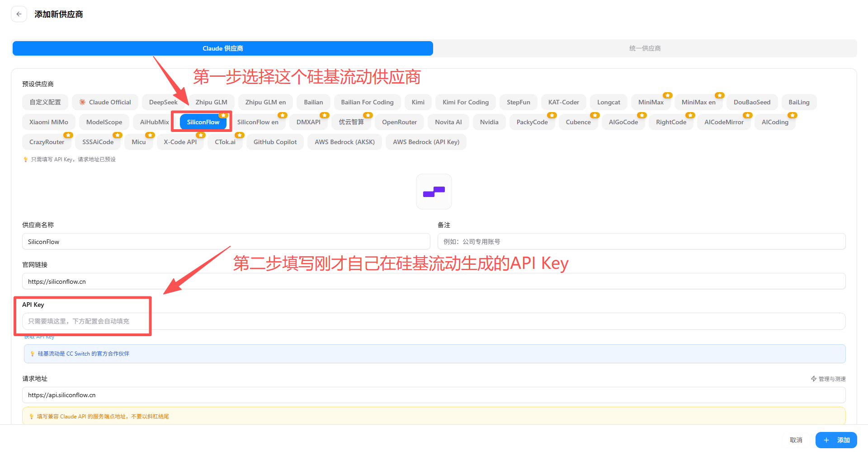Pick the Zhipu GLM en preset
This screenshot has height=455, width=868.
[x=266, y=102]
